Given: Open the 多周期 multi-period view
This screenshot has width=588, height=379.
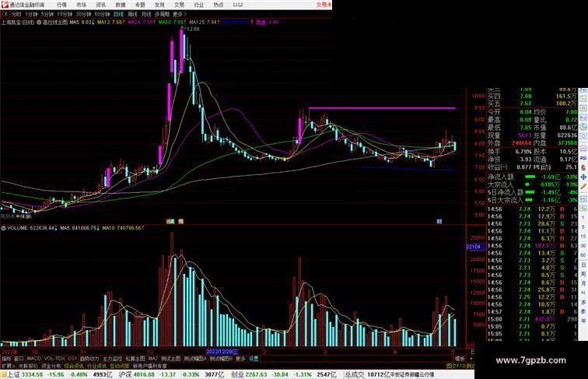Looking at the screenshot, I should click(162, 14).
